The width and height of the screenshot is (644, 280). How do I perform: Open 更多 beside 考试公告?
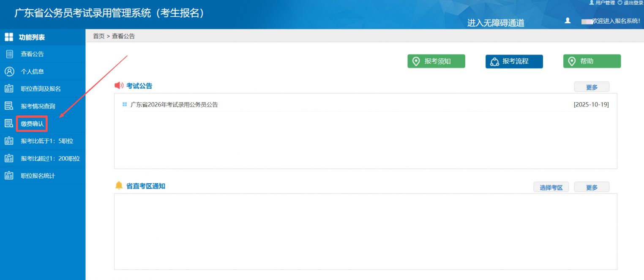[x=592, y=87]
